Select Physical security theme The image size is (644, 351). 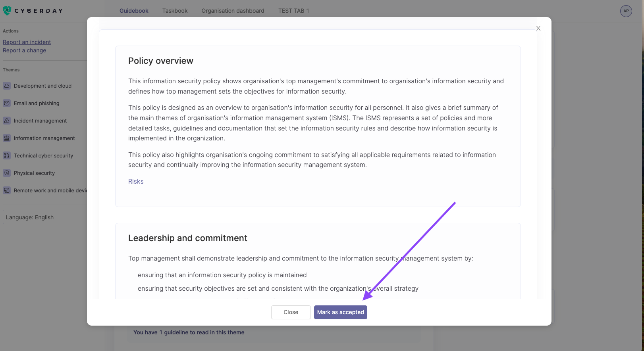click(34, 173)
